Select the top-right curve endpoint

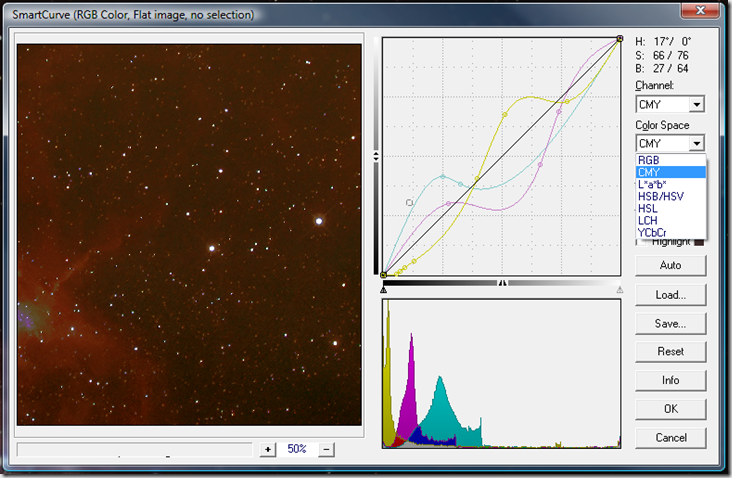click(x=619, y=39)
